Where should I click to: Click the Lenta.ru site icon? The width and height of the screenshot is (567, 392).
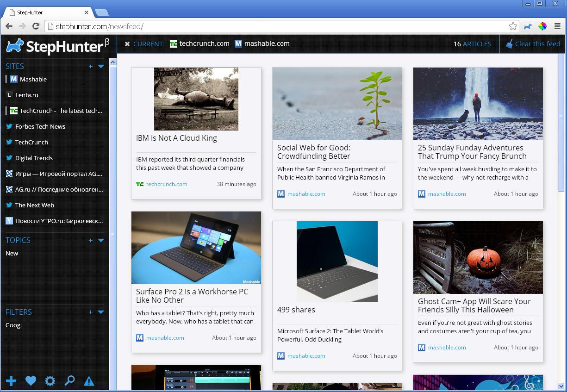pos(9,95)
